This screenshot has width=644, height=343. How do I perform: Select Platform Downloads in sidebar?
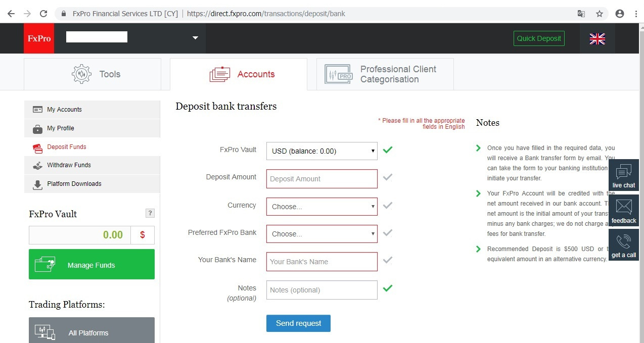tap(92, 184)
